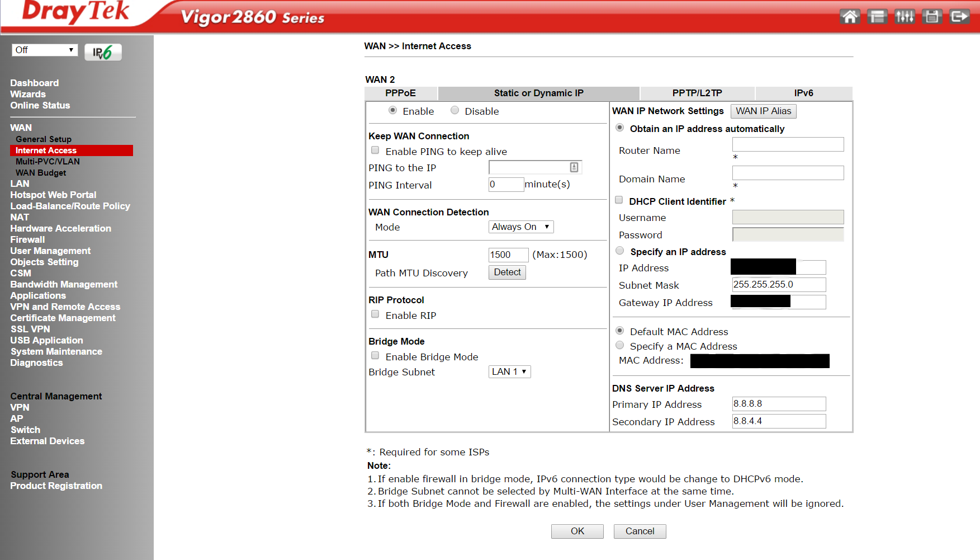Click the Secondary IP Address DNS field
The image size is (980, 560).
coord(779,421)
